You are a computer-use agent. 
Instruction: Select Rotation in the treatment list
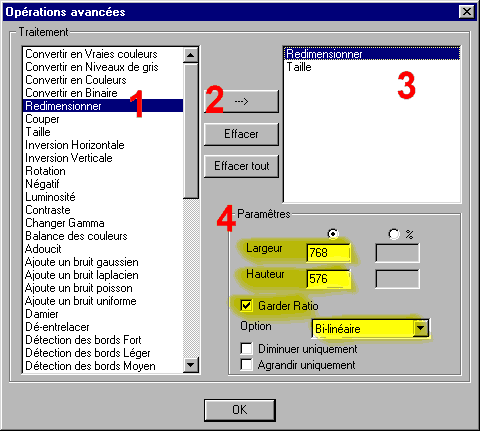(x=46, y=171)
